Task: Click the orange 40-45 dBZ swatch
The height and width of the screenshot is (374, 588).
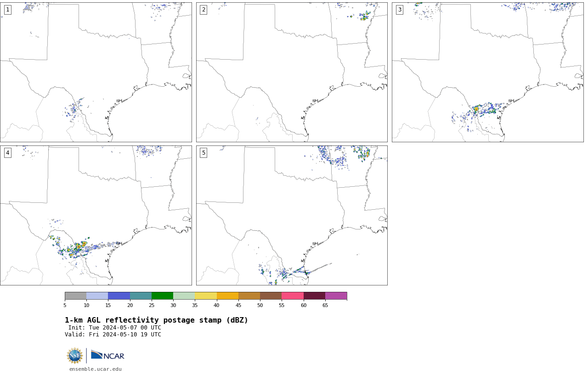Action: tap(227, 296)
